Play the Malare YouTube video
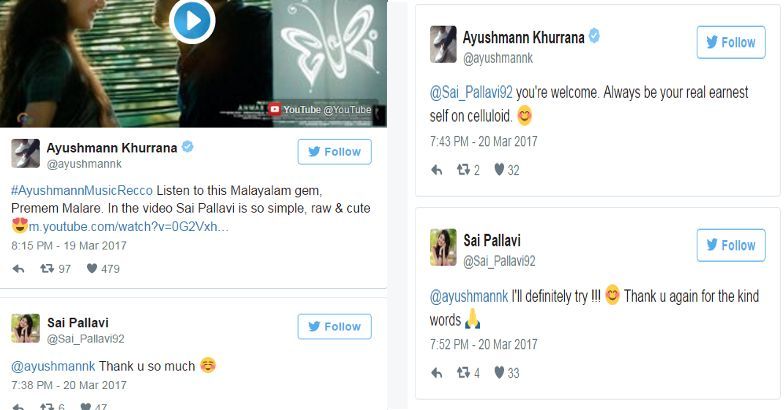The height and width of the screenshot is (410, 784). tap(192, 20)
